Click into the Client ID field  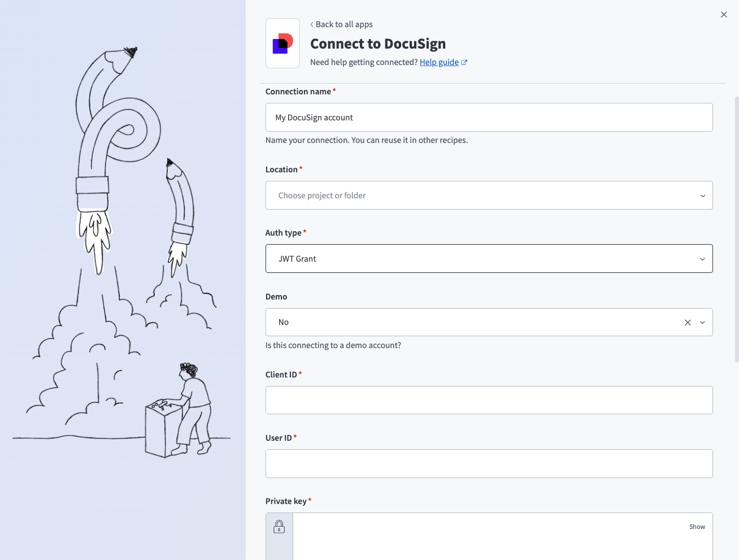pyautogui.click(x=489, y=400)
